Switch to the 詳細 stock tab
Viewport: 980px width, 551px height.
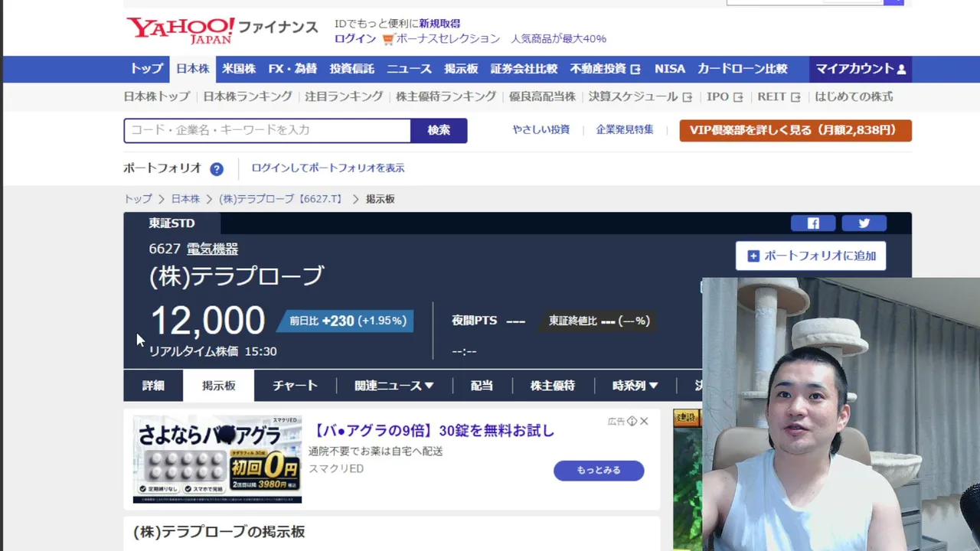pos(153,386)
